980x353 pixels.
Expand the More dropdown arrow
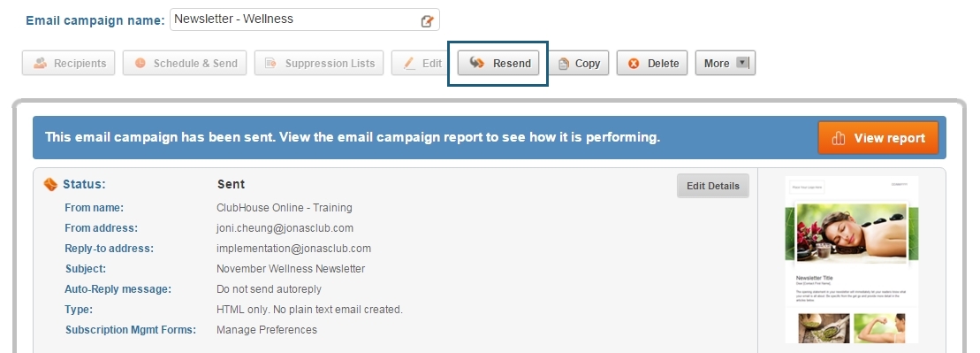coord(742,63)
